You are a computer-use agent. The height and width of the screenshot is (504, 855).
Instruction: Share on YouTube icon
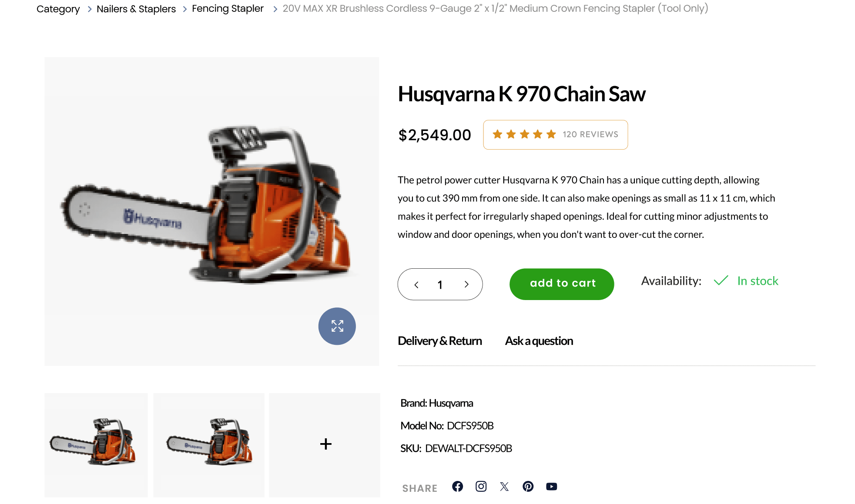(x=551, y=486)
